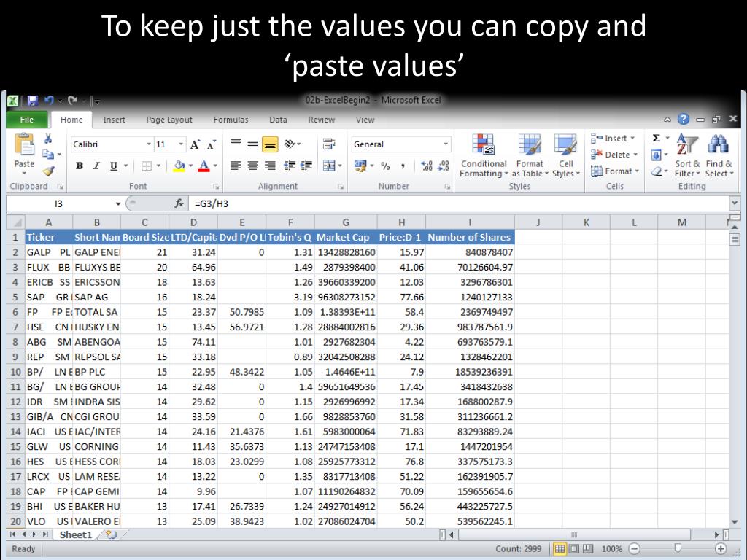This screenshot has width=747, height=560.
Task: Click Format cells button
Action: pos(614,171)
